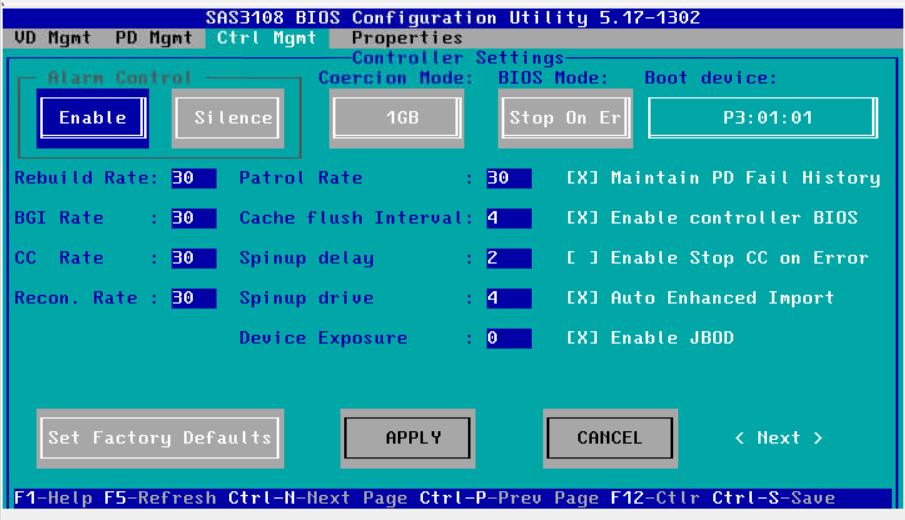The image size is (905, 520).
Task: Edit the Spinup delay value field
Action: (509, 258)
